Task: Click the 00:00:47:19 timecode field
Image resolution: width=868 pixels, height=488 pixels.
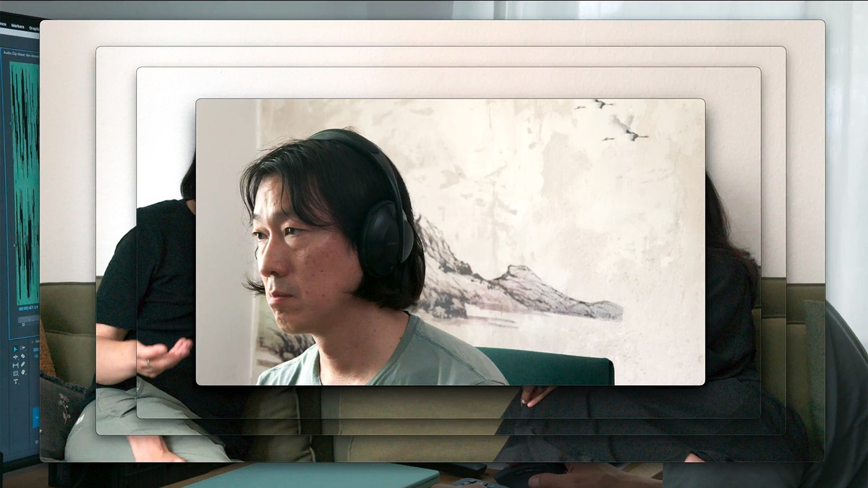Action: (27, 308)
